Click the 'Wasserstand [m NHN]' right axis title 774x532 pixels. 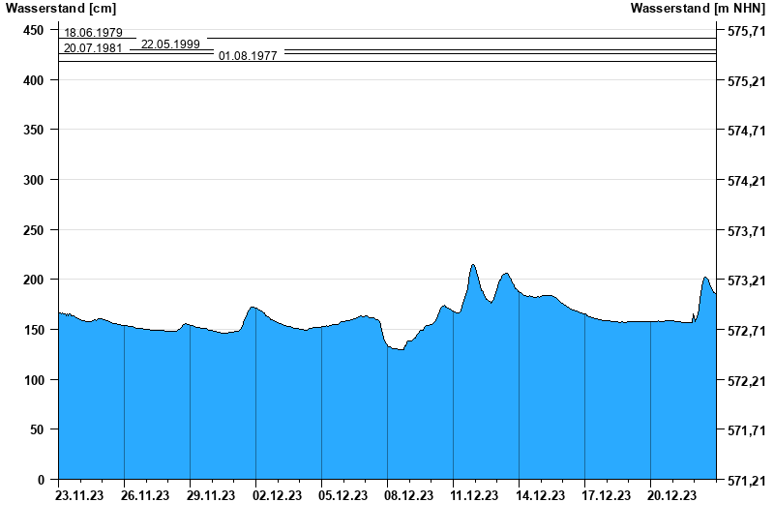tap(697, 9)
